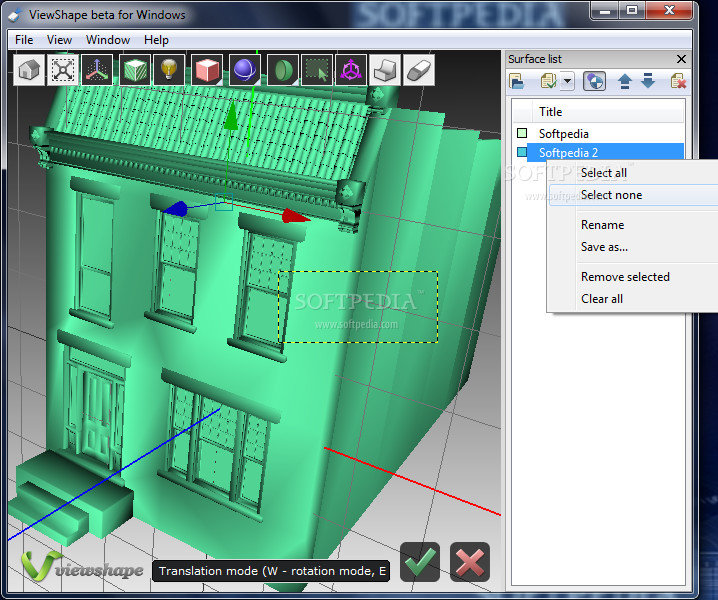This screenshot has height=600, width=718.
Task: Activate the rectangle selection cursor tool
Action: coord(317,70)
